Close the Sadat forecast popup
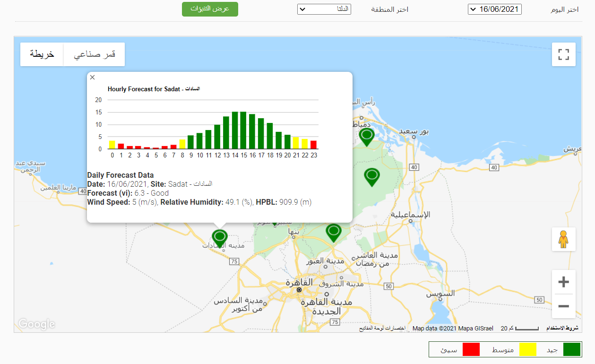This screenshot has height=364, width=595. pyautogui.click(x=93, y=78)
